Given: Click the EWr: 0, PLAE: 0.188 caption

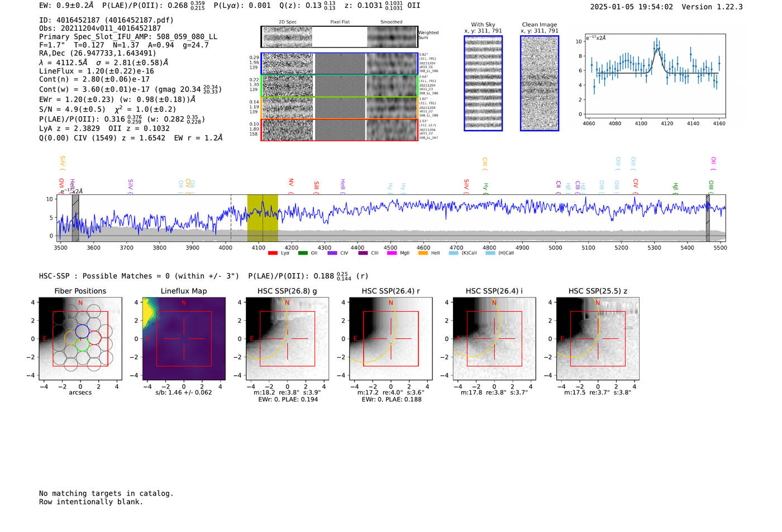Looking at the screenshot, I should coord(392,400).
